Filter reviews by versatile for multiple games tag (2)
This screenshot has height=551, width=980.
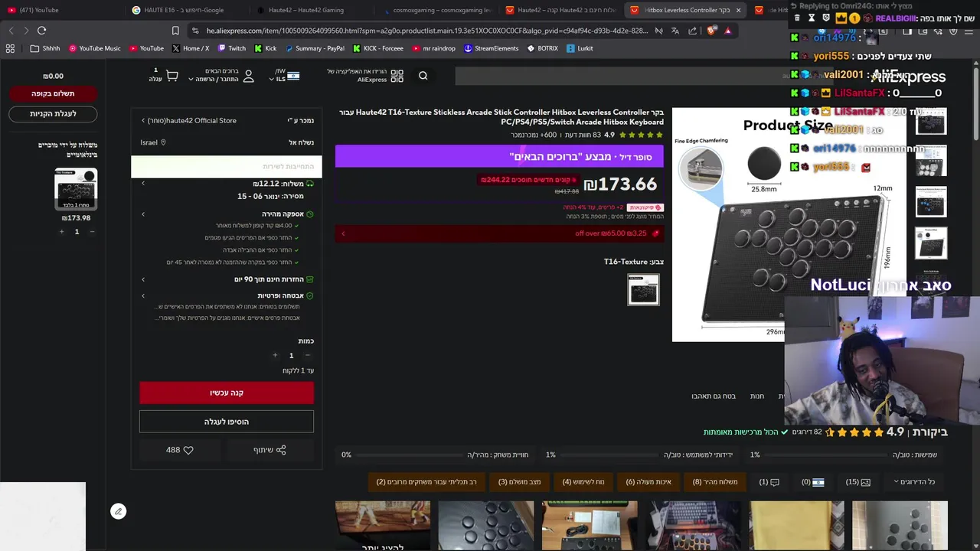pos(426,481)
